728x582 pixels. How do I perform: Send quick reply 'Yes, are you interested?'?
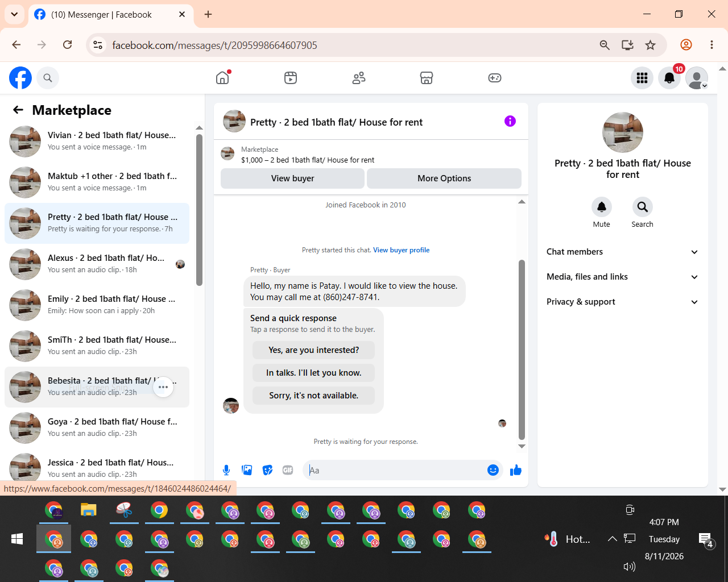[x=313, y=350]
